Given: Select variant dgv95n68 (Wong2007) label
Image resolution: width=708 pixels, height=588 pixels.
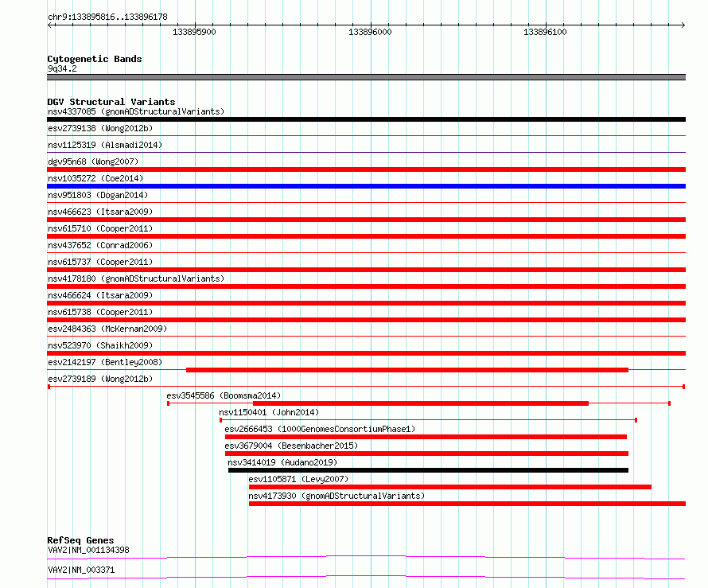Looking at the screenshot, I should coord(93,162).
